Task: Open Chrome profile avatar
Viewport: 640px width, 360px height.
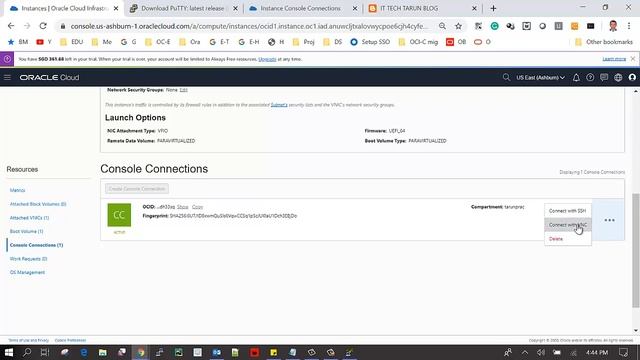Action: [x=613, y=26]
